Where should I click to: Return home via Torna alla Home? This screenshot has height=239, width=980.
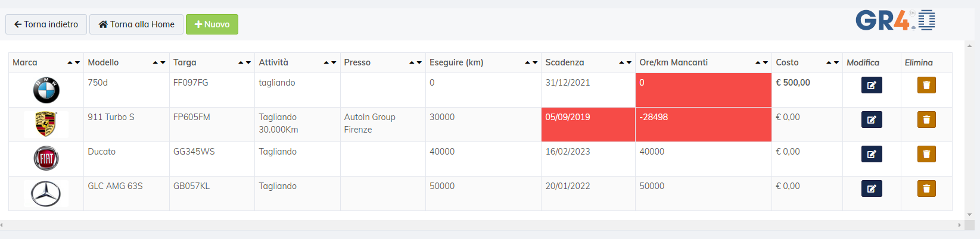[x=136, y=24]
